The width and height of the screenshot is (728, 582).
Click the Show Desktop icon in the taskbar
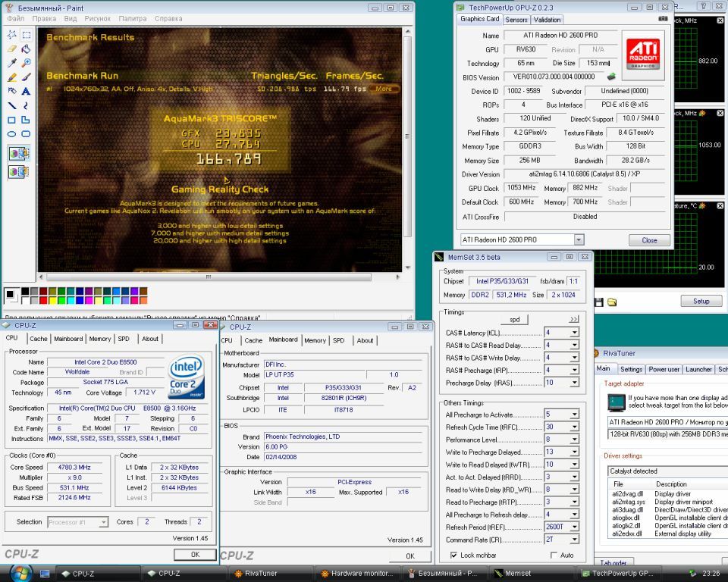[x=45, y=574]
